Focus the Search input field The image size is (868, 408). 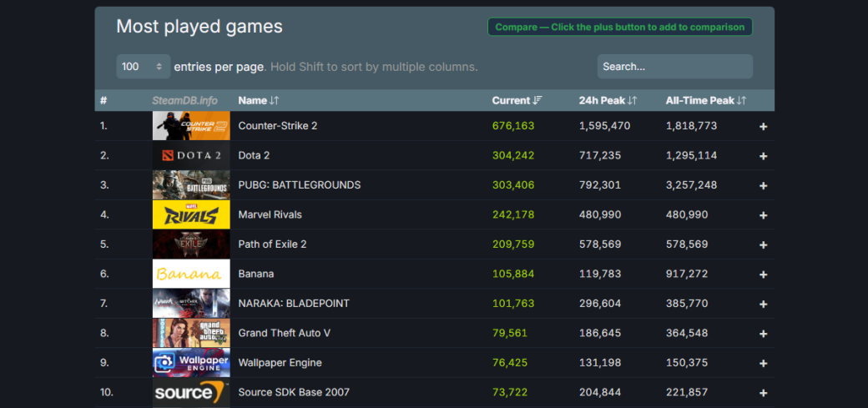pos(675,67)
